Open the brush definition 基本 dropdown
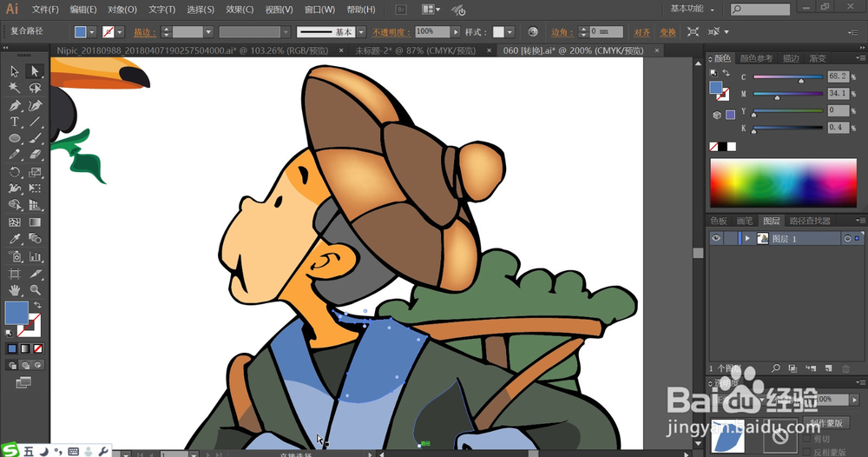 tap(361, 32)
